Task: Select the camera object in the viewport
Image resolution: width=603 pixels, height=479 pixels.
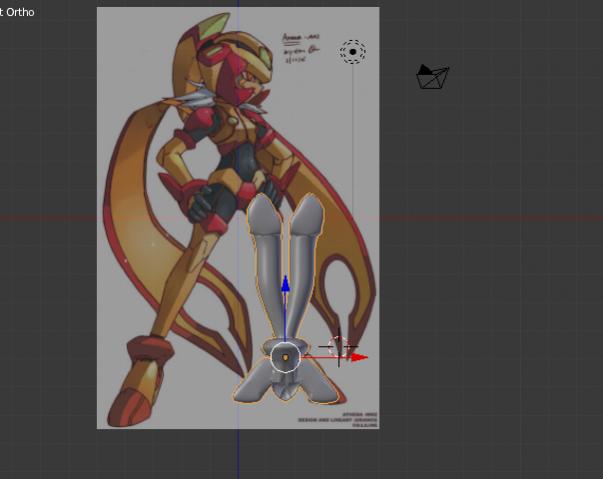Action: 433,77
